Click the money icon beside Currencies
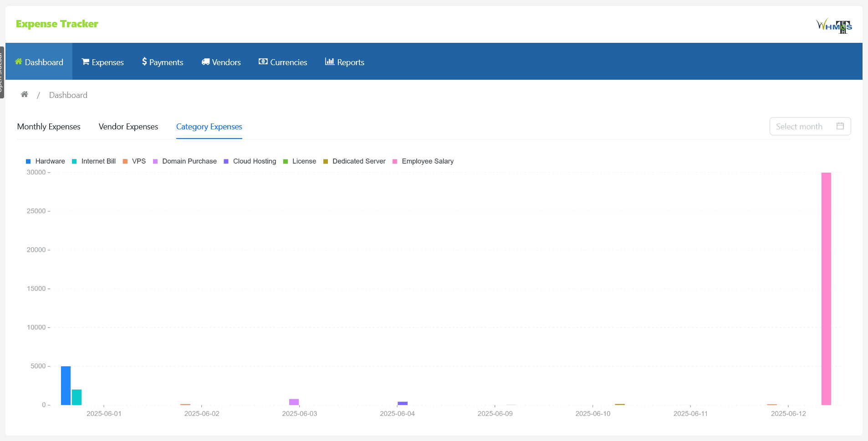The width and height of the screenshot is (868, 441). [263, 62]
